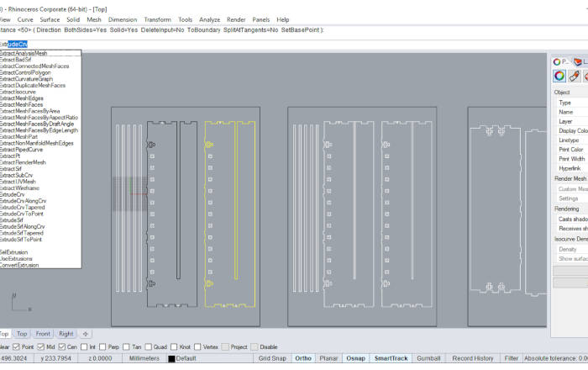588x370 pixels.
Task: Click the Object properties color wheel icon
Action: click(559, 77)
